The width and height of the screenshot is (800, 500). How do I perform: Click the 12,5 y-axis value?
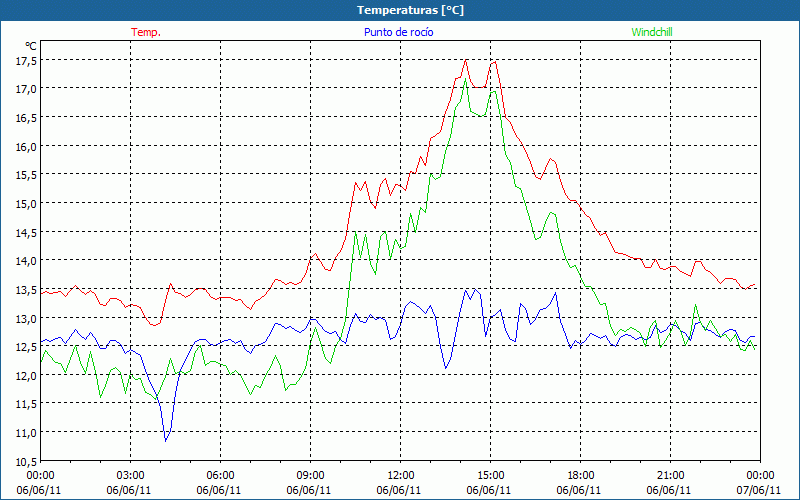(26, 347)
